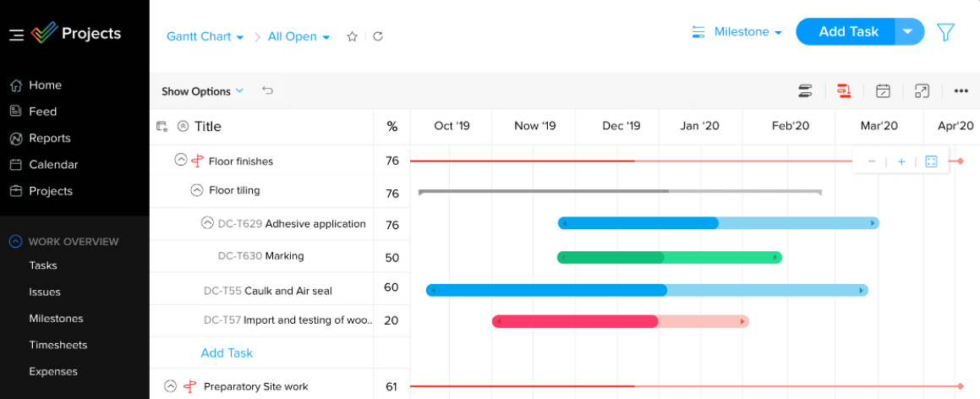Click the filter funnel icon
This screenshot has height=399, width=980.
tap(945, 32)
